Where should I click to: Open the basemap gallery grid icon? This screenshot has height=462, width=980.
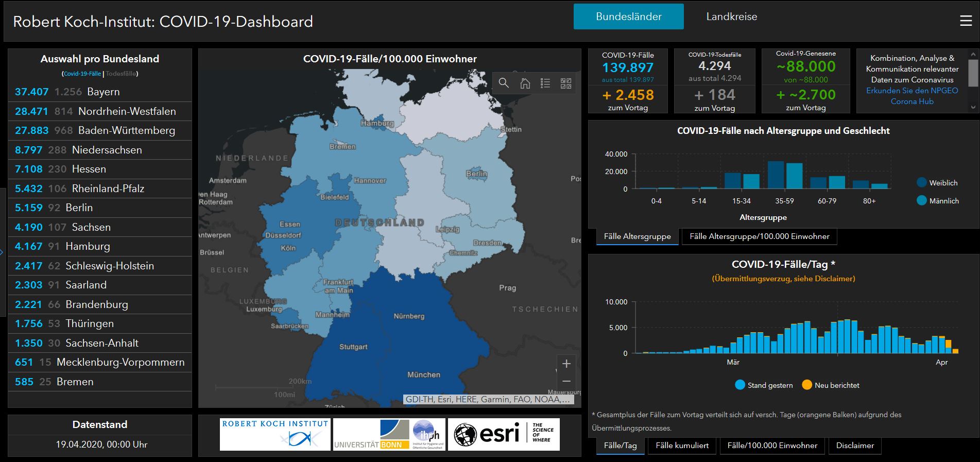tap(566, 83)
